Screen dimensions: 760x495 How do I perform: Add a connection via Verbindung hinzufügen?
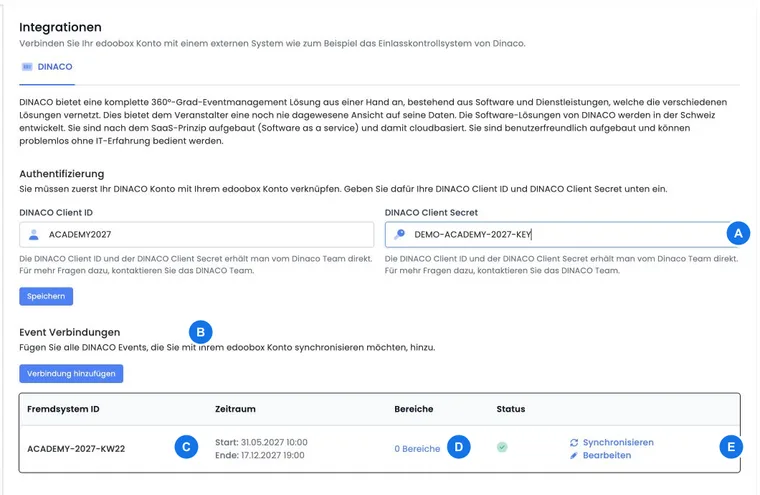pos(71,374)
